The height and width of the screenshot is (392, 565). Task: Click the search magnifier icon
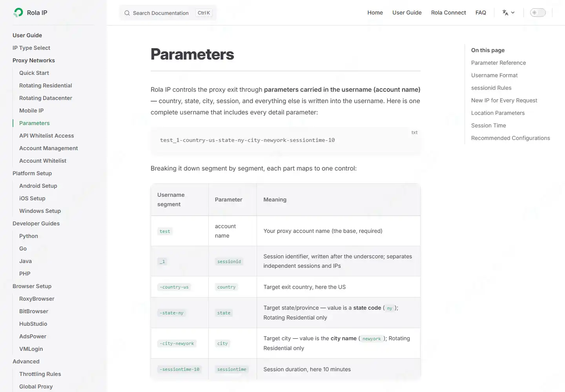pyautogui.click(x=127, y=13)
